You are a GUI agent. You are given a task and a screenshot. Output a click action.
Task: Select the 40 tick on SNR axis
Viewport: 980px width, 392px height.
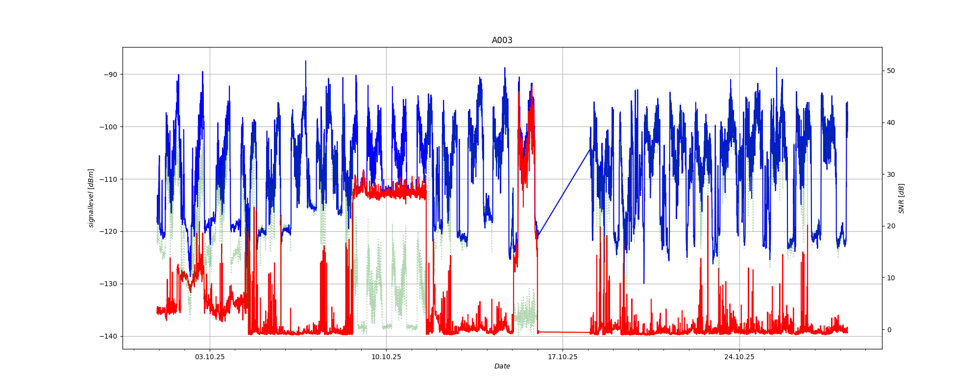point(891,122)
